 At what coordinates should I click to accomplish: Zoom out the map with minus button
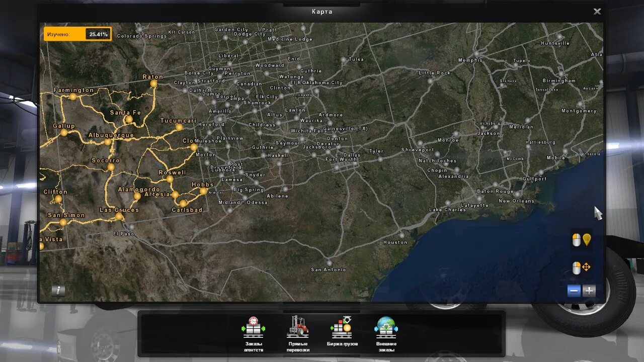point(574,291)
